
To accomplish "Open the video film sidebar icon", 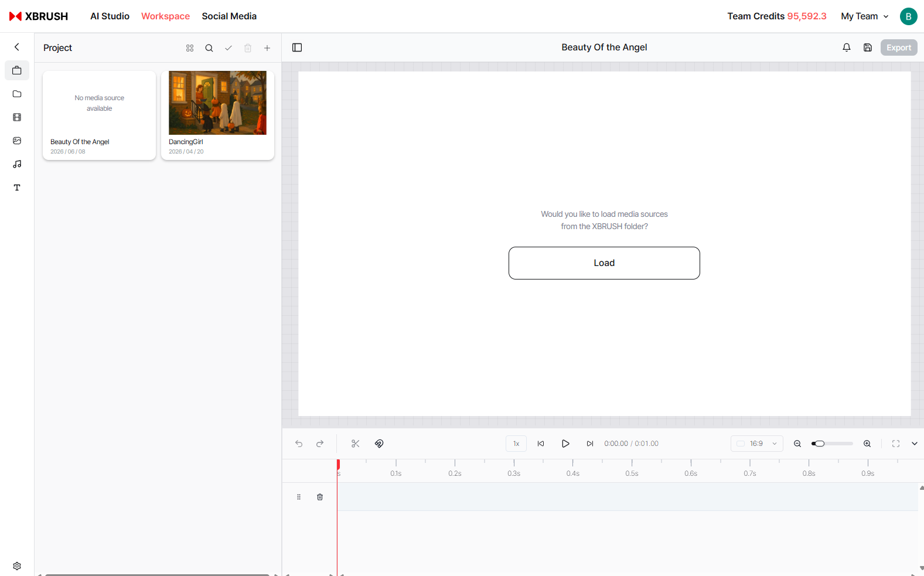I will 17,117.
